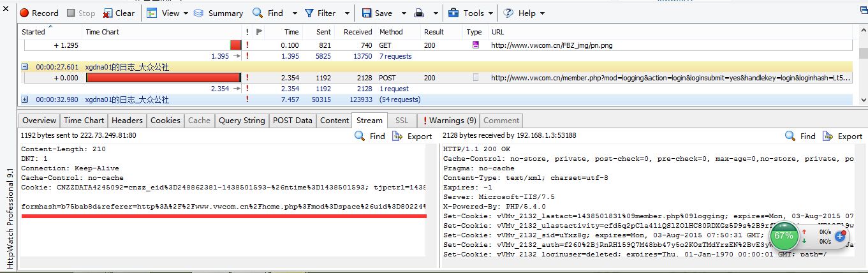Switch to the POST Data tab
The height and width of the screenshot is (273, 868).
(x=292, y=120)
